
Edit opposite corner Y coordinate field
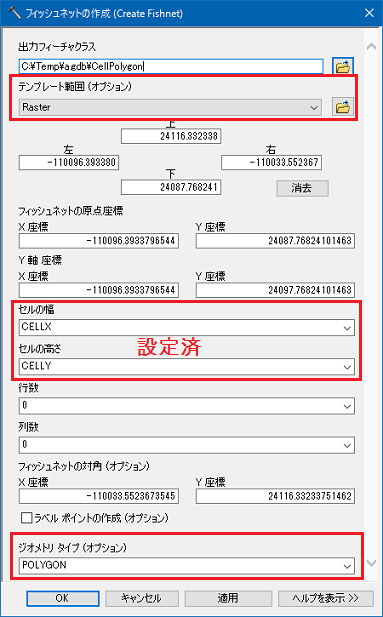coord(275,496)
